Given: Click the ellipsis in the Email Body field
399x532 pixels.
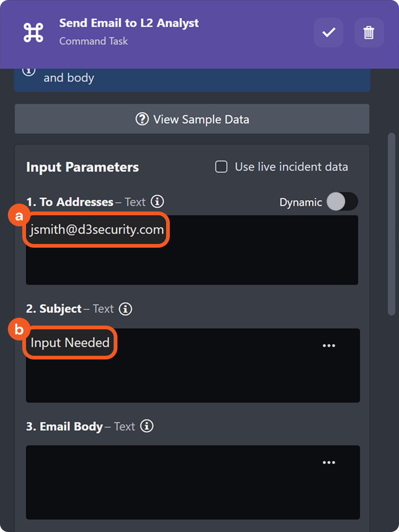Looking at the screenshot, I should click(329, 462).
